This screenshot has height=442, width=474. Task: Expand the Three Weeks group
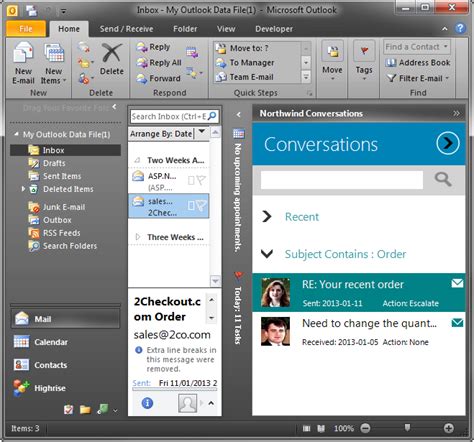pyautogui.click(x=137, y=237)
